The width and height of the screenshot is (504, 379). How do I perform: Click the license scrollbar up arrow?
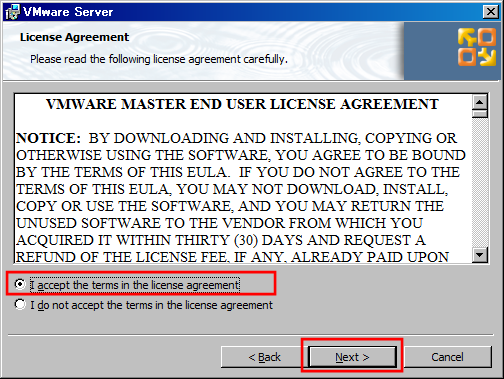(480, 102)
